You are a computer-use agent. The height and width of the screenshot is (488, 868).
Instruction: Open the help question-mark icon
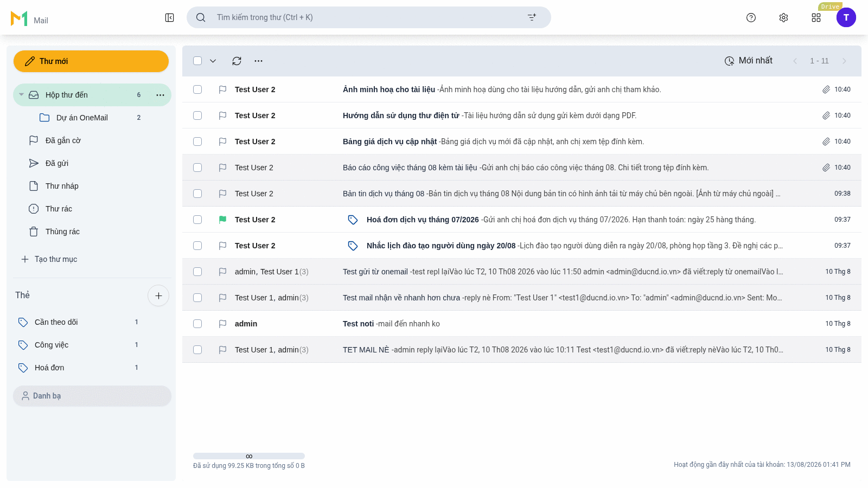[751, 17]
